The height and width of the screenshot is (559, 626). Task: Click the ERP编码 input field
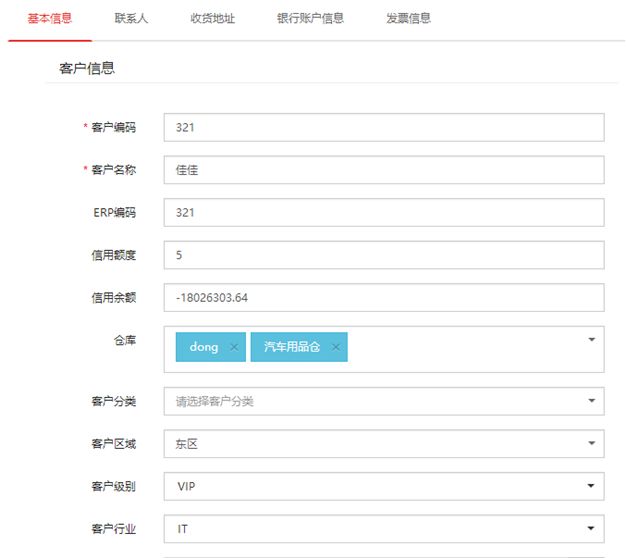[x=384, y=212]
